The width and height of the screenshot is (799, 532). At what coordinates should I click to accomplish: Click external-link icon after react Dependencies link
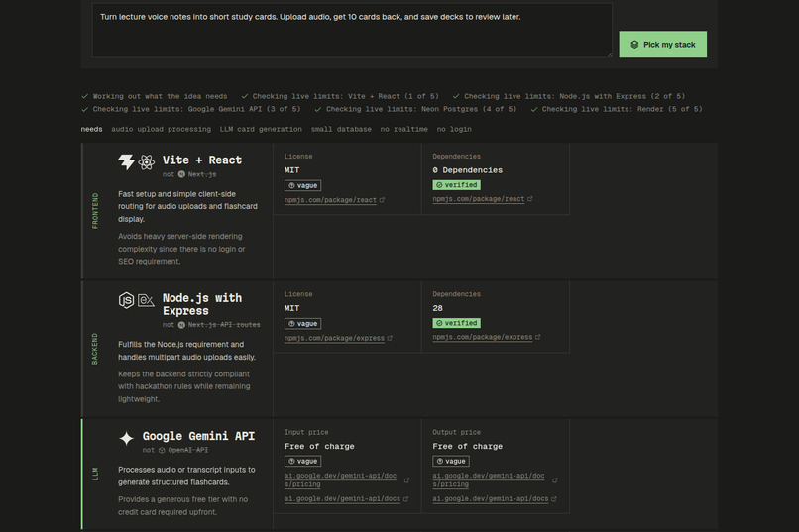pyautogui.click(x=530, y=199)
